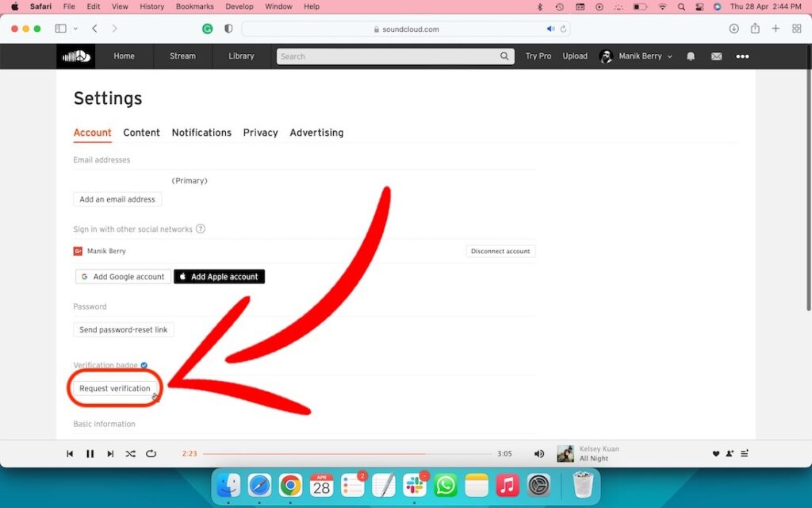Pause the currently playing track
This screenshot has width=812, height=508.
pos(90,453)
